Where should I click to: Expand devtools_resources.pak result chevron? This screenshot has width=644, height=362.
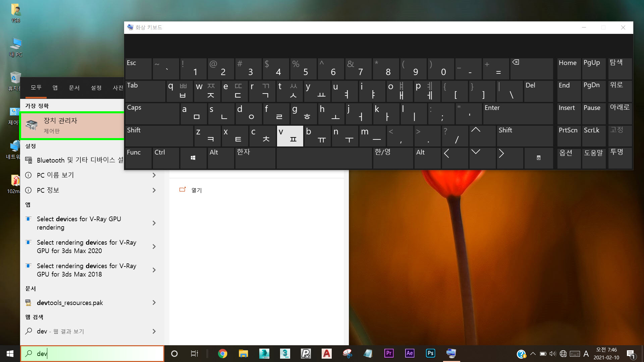(154, 303)
